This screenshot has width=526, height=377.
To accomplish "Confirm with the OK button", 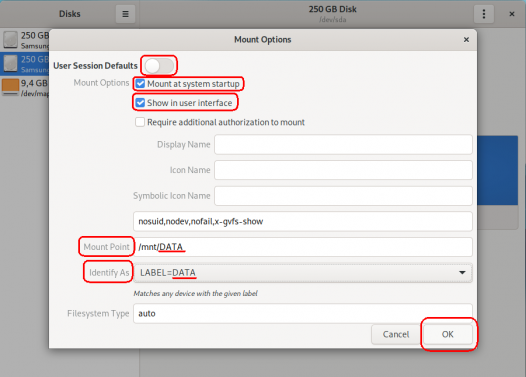I will point(448,334).
